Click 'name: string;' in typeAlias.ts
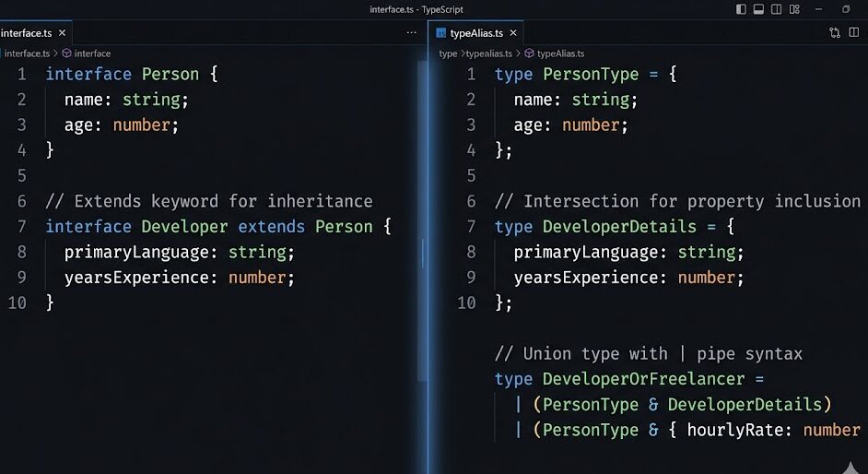 pyautogui.click(x=576, y=100)
